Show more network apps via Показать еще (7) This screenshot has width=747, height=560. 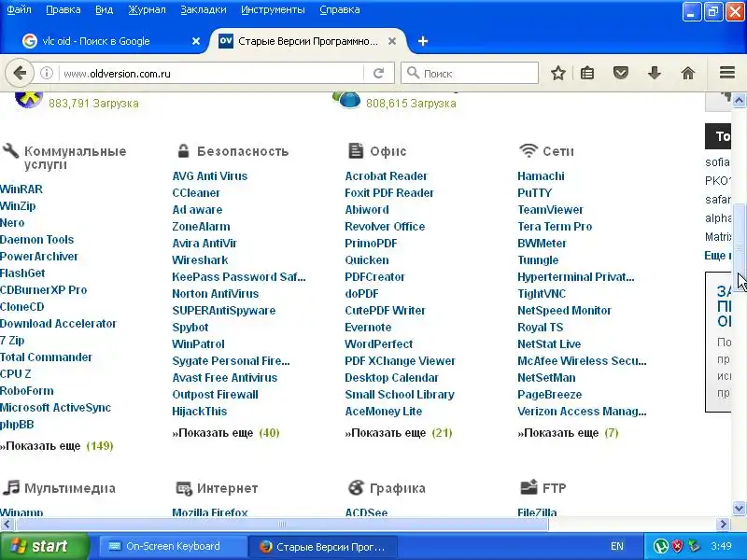pos(568,433)
